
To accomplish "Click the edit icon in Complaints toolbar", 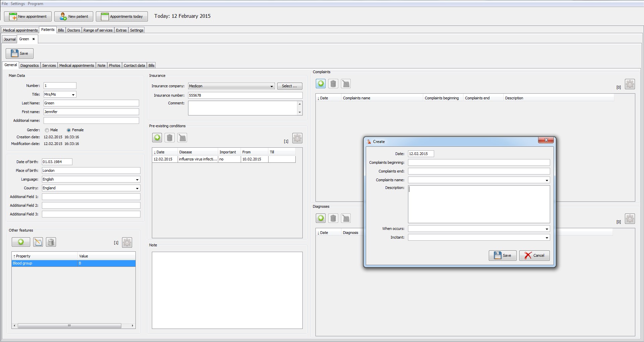I will pyautogui.click(x=346, y=84).
